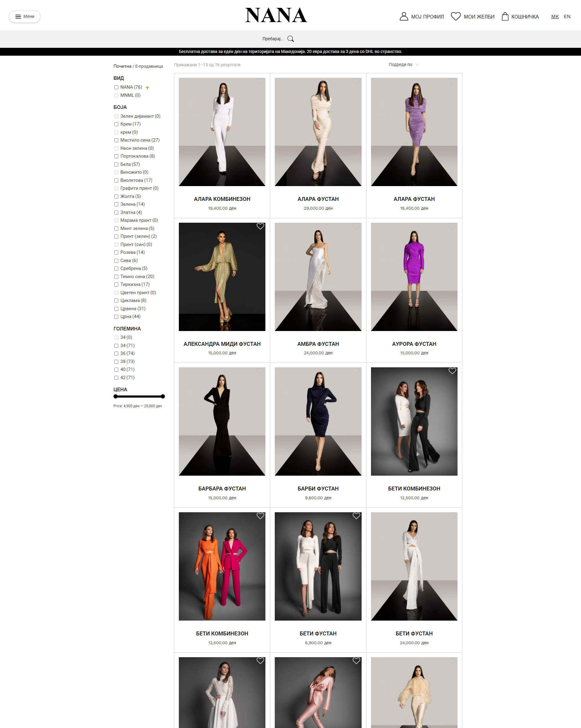Check the Циклама (8) filter
581x728 pixels.
click(x=116, y=300)
